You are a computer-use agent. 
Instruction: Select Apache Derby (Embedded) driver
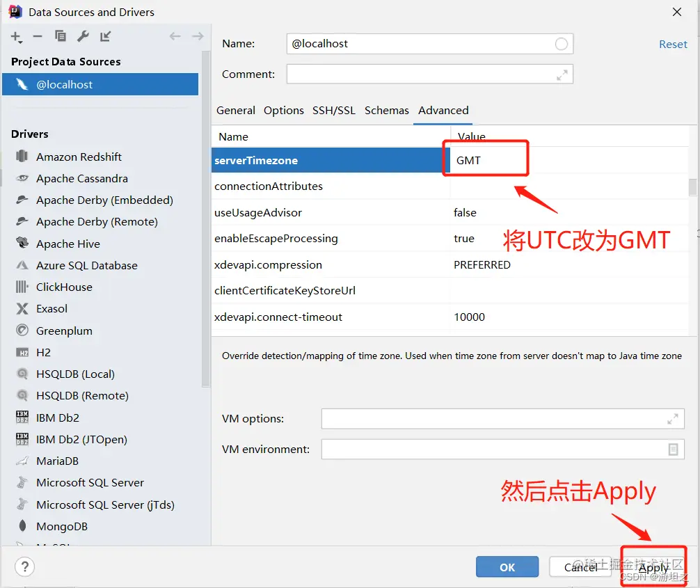coord(104,200)
